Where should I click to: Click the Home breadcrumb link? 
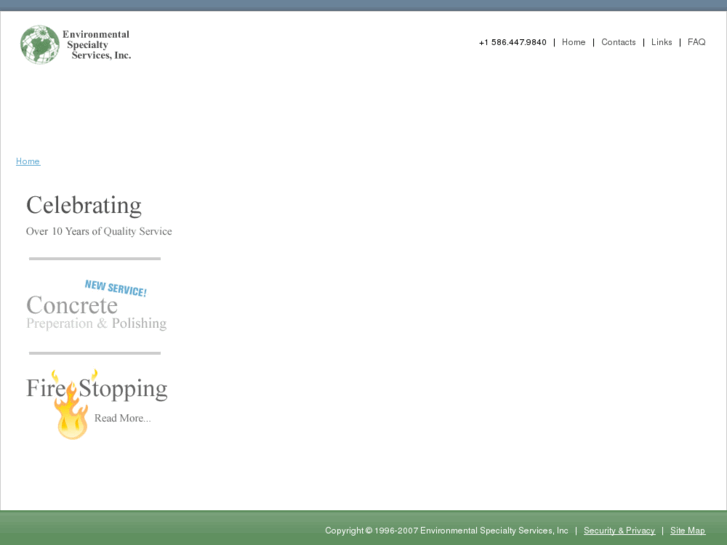tap(28, 162)
